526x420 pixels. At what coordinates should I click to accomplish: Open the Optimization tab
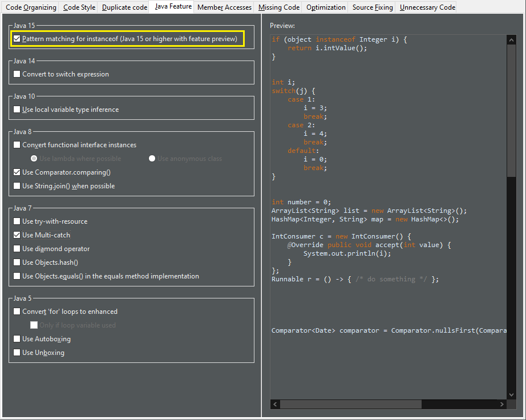pos(326,7)
